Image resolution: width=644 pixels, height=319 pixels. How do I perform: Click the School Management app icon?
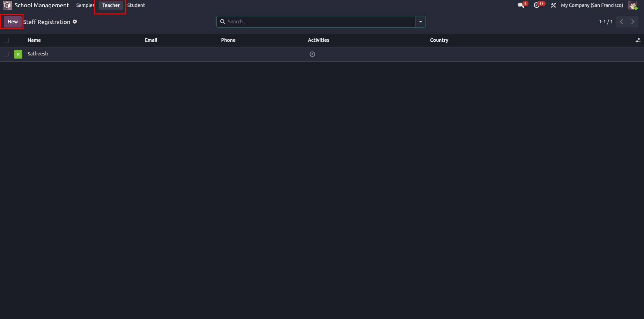click(x=7, y=5)
